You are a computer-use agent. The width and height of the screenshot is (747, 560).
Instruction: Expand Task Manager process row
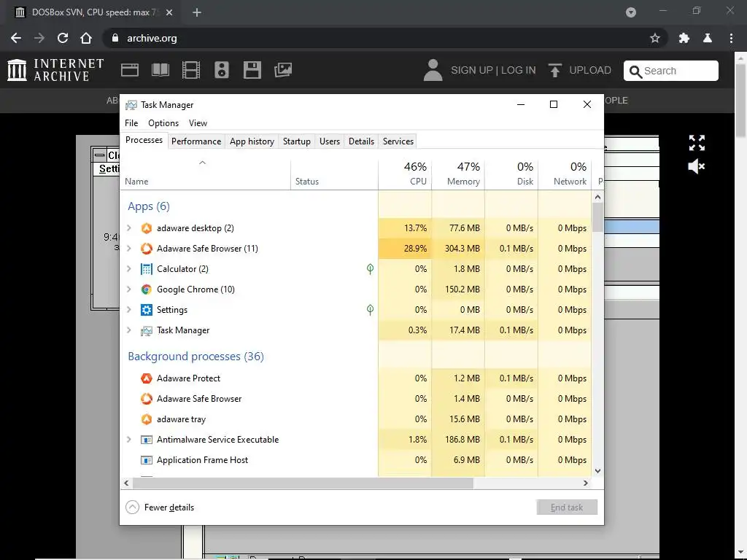(x=128, y=330)
